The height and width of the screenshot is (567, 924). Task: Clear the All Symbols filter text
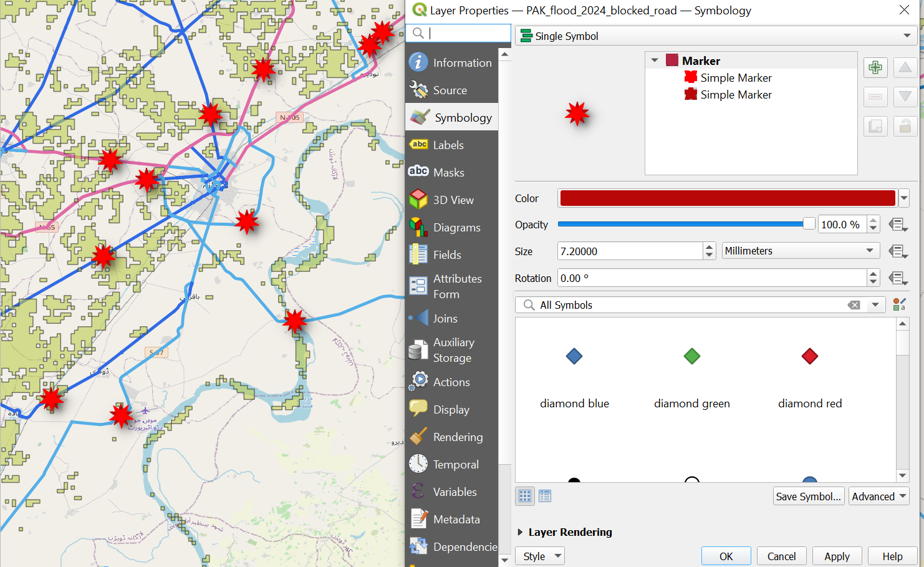(x=854, y=305)
